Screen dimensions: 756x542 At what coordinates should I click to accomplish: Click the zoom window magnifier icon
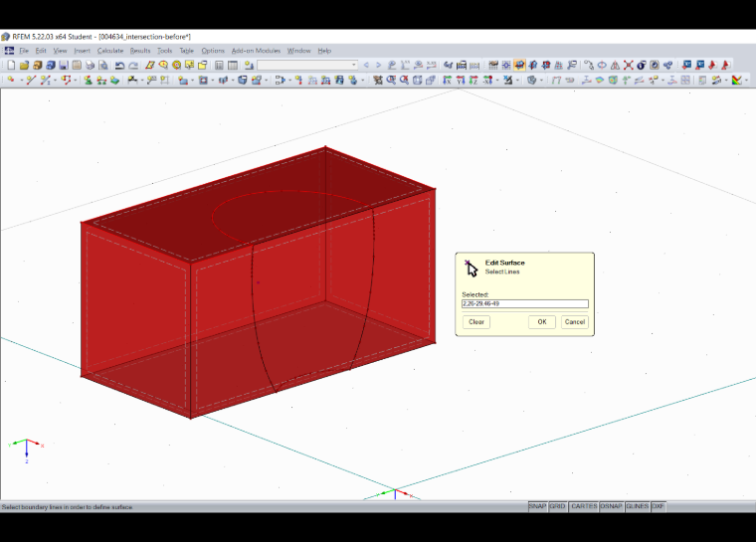tap(391, 80)
